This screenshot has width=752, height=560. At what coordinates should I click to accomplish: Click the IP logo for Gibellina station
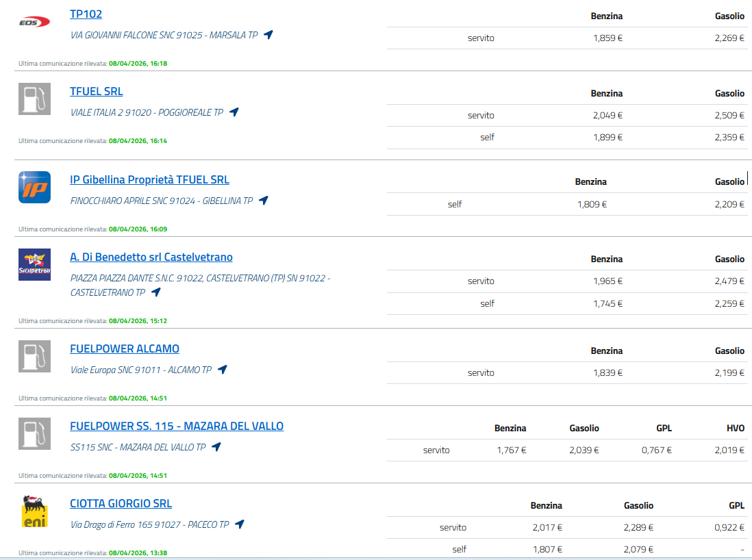(34, 187)
